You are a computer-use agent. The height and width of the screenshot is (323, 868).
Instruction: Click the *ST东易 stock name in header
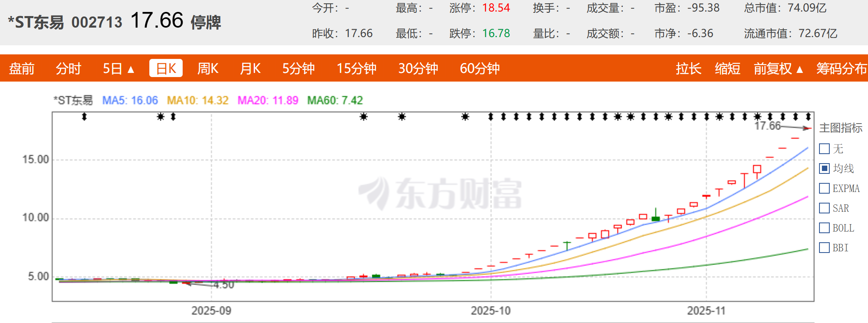[36, 22]
